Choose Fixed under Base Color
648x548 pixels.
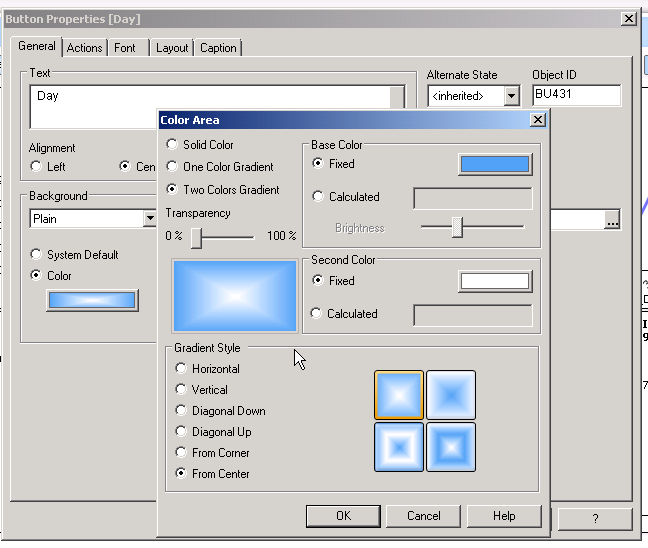(333, 164)
